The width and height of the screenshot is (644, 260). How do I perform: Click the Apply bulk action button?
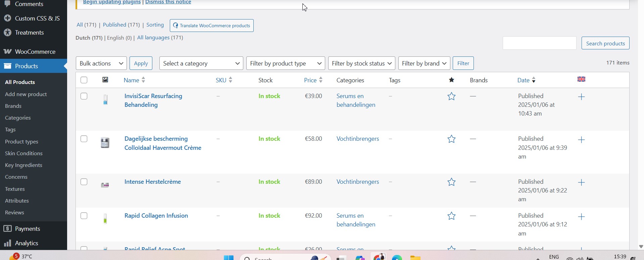(x=141, y=63)
